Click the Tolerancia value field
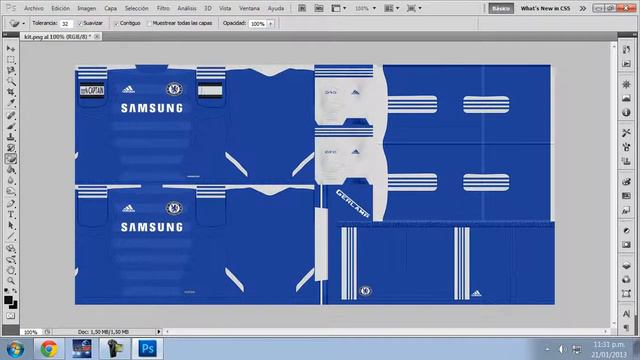640x360 pixels. pyautogui.click(x=66, y=24)
